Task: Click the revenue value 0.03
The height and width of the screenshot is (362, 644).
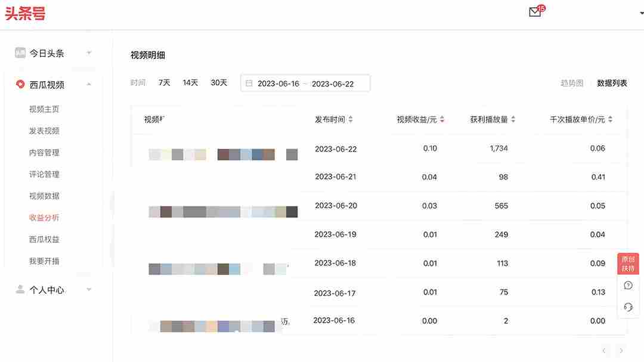Action: (x=429, y=206)
